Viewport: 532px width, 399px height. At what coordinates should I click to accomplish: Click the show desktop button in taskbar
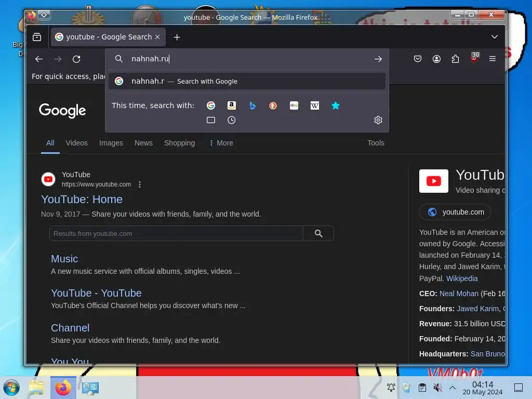coord(518,387)
